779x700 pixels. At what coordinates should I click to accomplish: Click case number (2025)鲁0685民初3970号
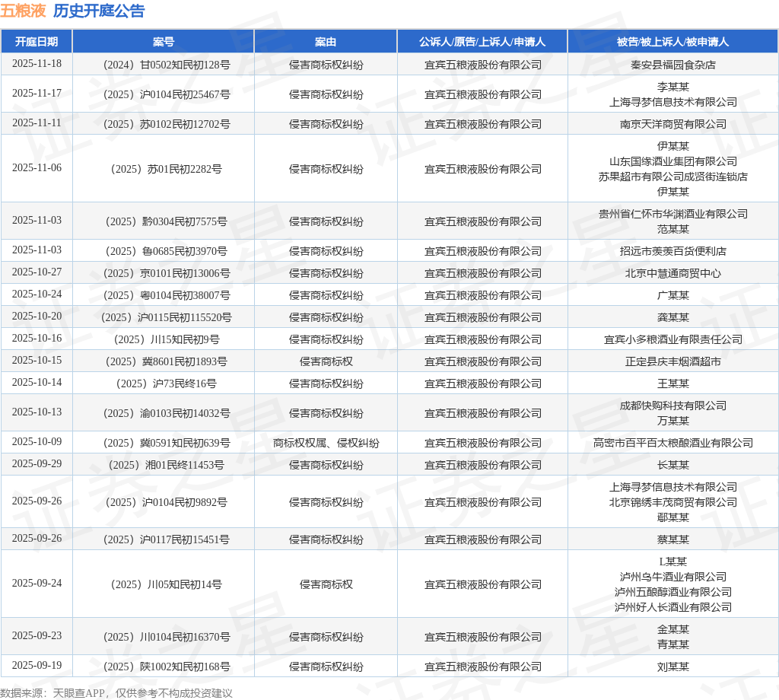tap(167, 251)
